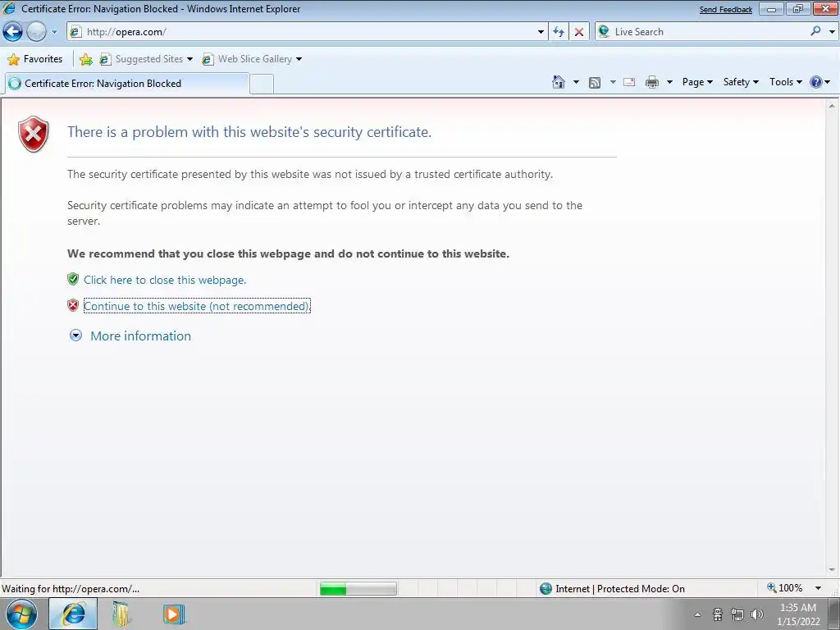Click the blue Help question mark icon
Image resolution: width=840 pixels, height=630 pixels.
(816, 82)
